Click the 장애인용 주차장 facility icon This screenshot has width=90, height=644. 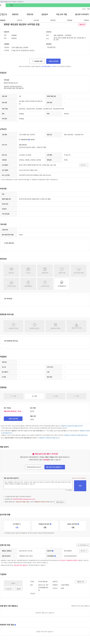pos(13,326)
